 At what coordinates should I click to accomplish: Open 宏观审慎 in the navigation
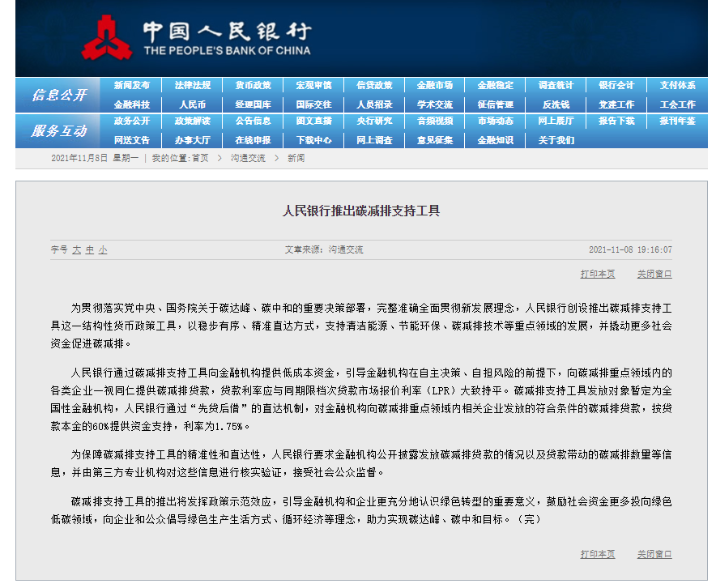pyautogui.click(x=313, y=85)
